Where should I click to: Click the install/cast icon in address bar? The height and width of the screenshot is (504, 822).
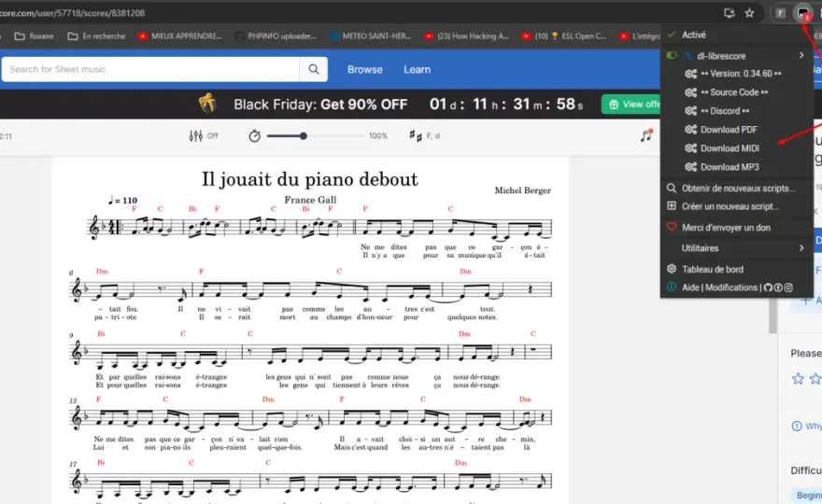(730, 13)
